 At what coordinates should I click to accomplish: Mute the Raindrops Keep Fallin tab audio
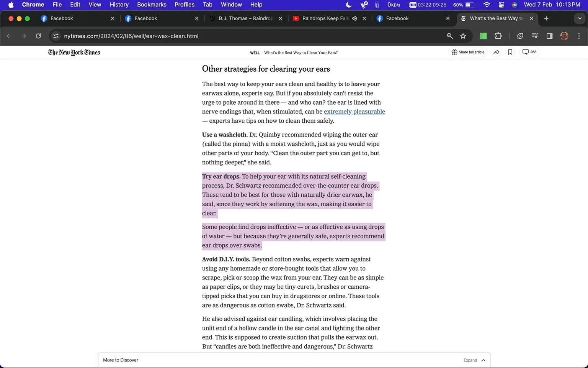click(354, 18)
